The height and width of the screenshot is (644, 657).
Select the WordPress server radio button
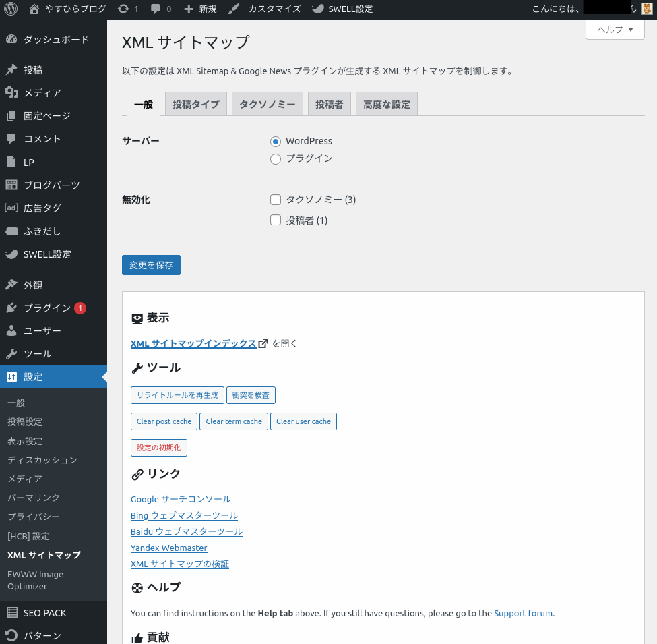275,142
